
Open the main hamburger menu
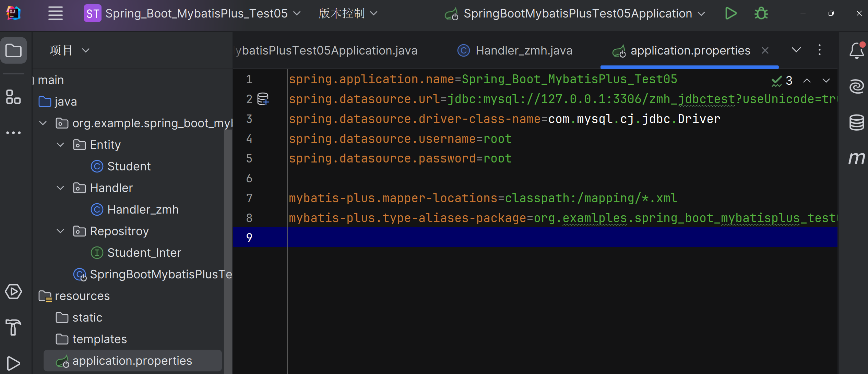tap(55, 13)
